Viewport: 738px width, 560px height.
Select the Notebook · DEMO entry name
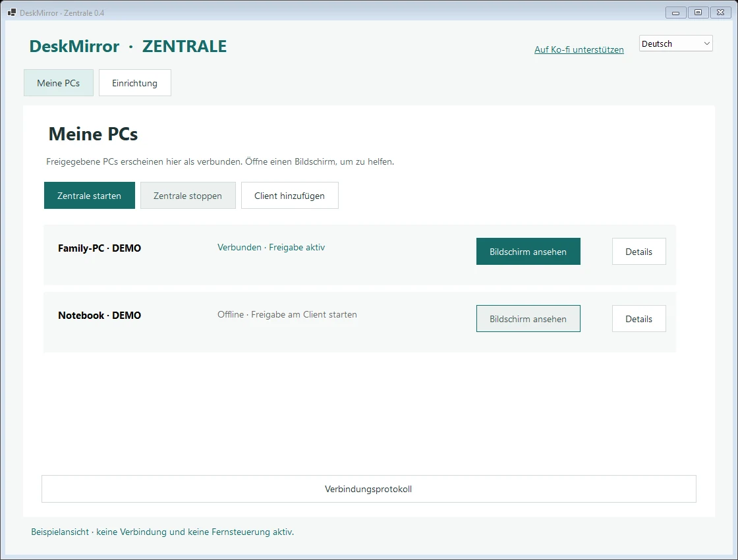pos(99,316)
